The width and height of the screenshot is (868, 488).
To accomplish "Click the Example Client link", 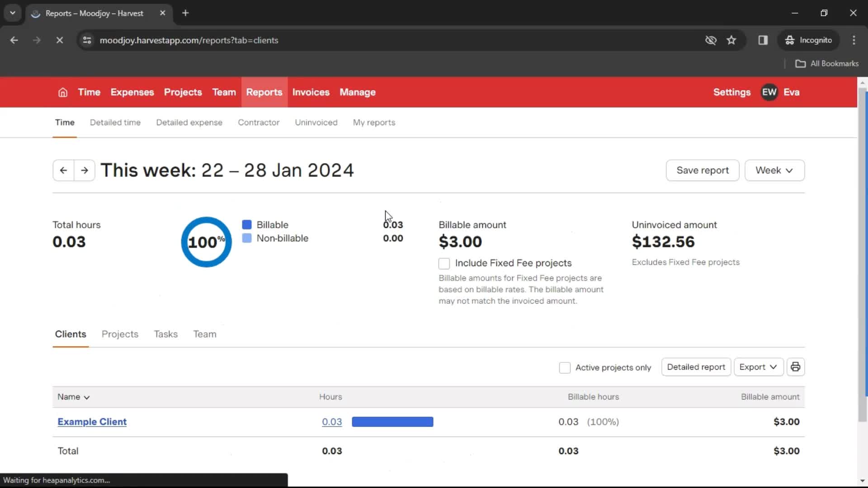I will click(x=92, y=421).
